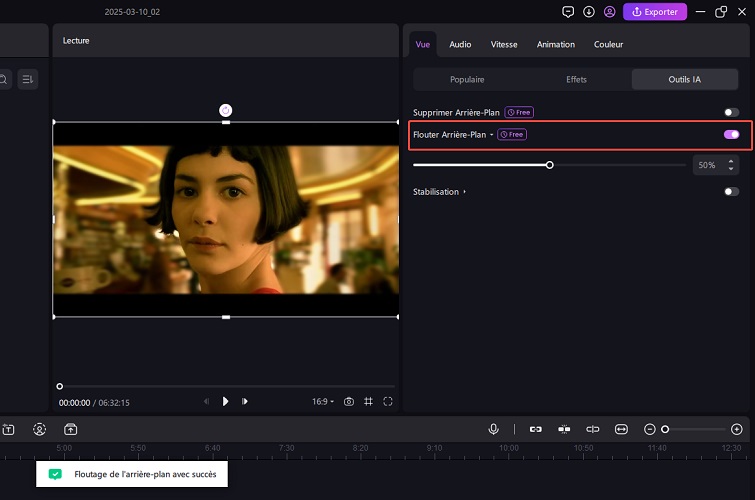
Task: Click the text tool icon in timeline toolbar
Action: point(9,429)
